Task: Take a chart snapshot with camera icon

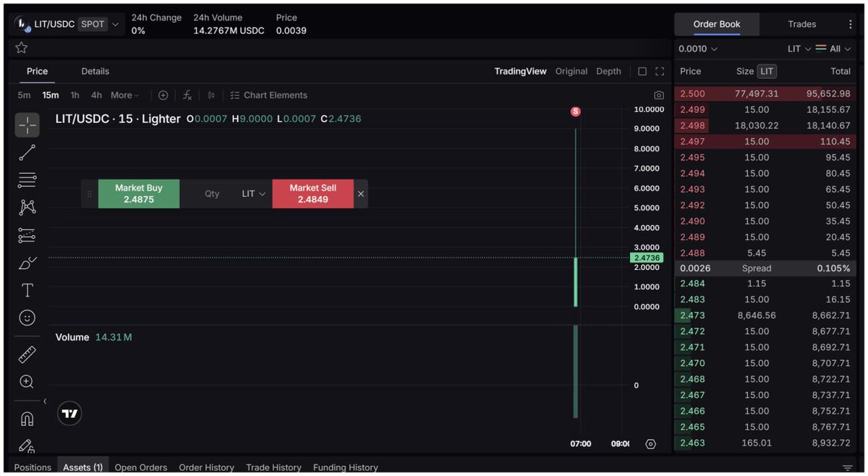Action: [658, 95]
